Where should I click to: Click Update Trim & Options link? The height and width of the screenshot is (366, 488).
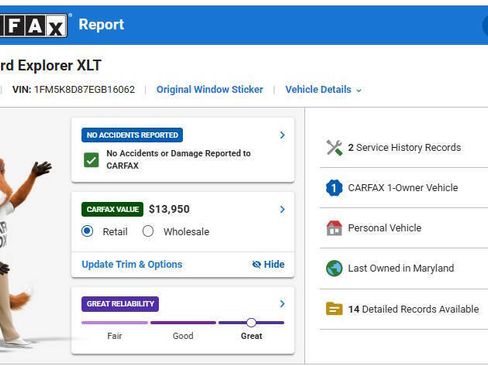132,264
